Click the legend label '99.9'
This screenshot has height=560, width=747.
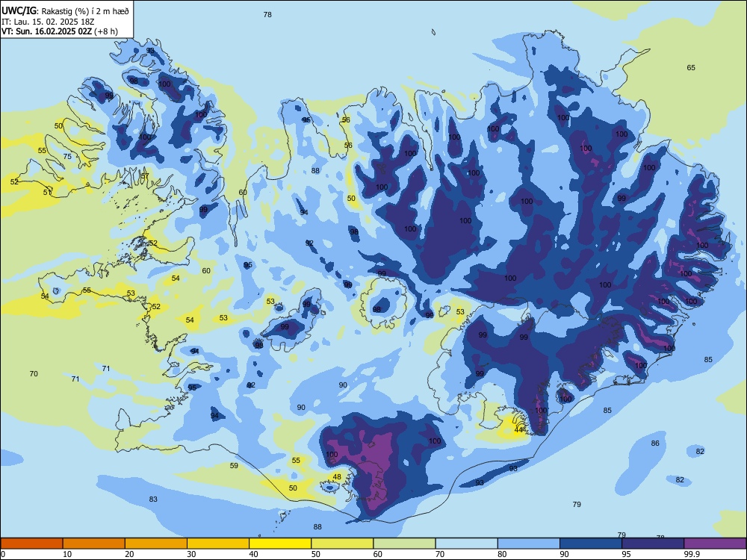[692, 554]
